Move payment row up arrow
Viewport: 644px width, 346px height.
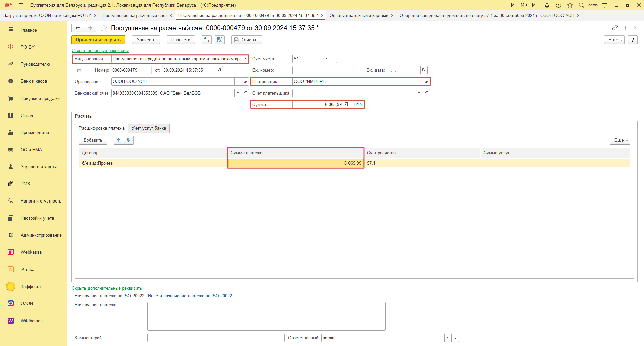coord(119,140)
